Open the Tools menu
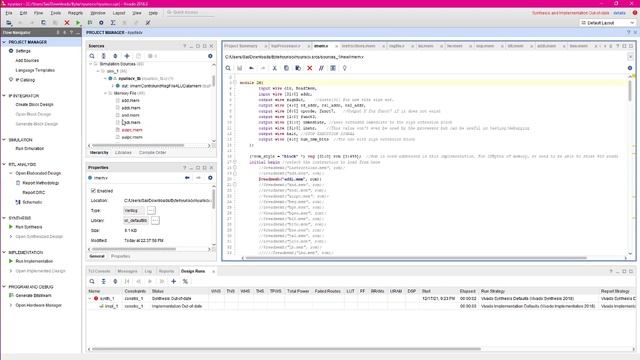640x360 pixels. click(x=56, y=13)
